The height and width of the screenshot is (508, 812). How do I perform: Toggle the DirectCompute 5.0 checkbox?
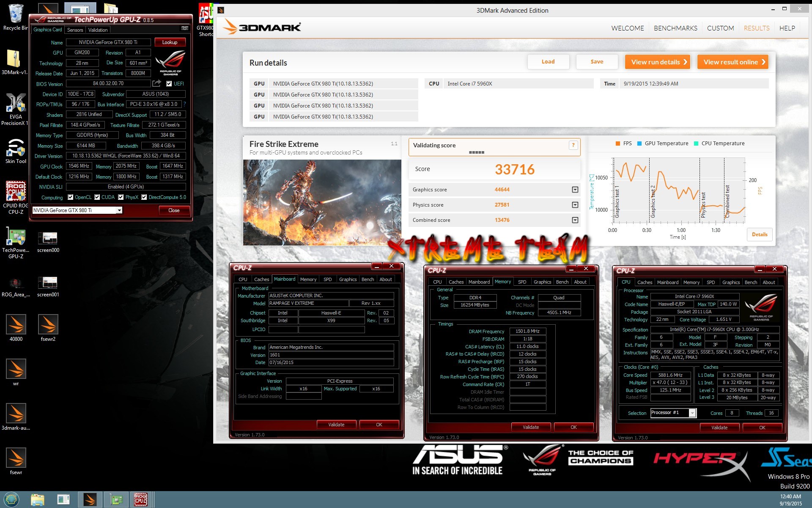click(x=144, y=197)
